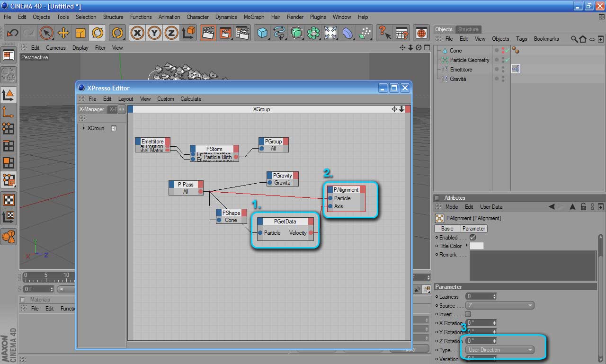Toggle the Enabled checkbox in Attributes
This screenshot has width=606, height=364.
pyautogui.click(x=472, y=238)
